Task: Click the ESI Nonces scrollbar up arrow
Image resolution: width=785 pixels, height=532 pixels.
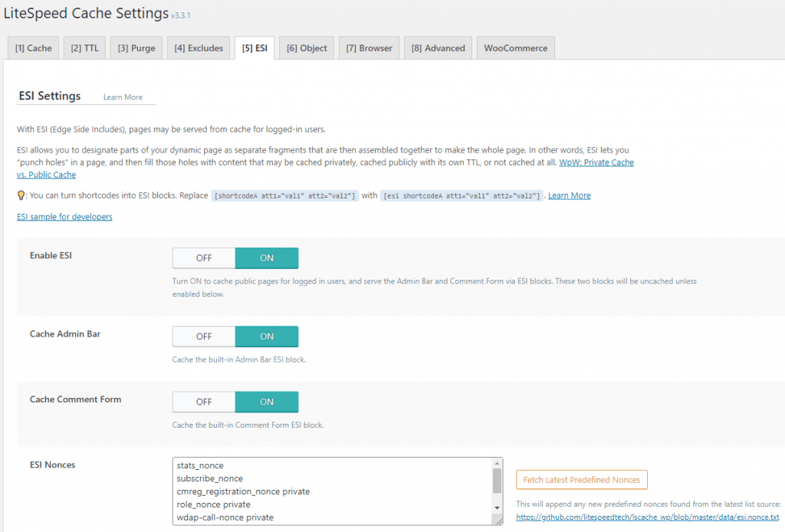Action: pyautogui.click(x=497, y=464)
